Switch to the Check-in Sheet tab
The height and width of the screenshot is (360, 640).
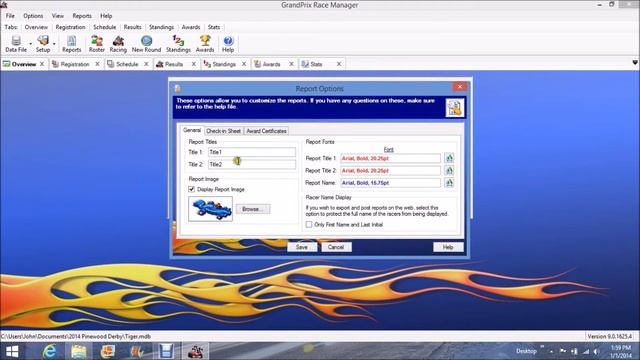[223, 131]
